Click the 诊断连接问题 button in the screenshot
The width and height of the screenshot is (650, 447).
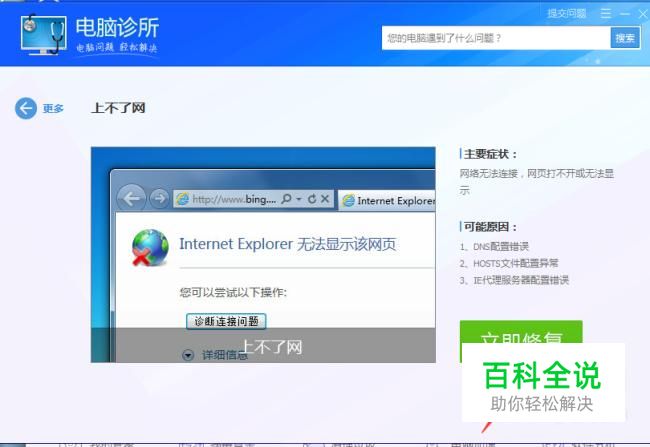[226, 321]
